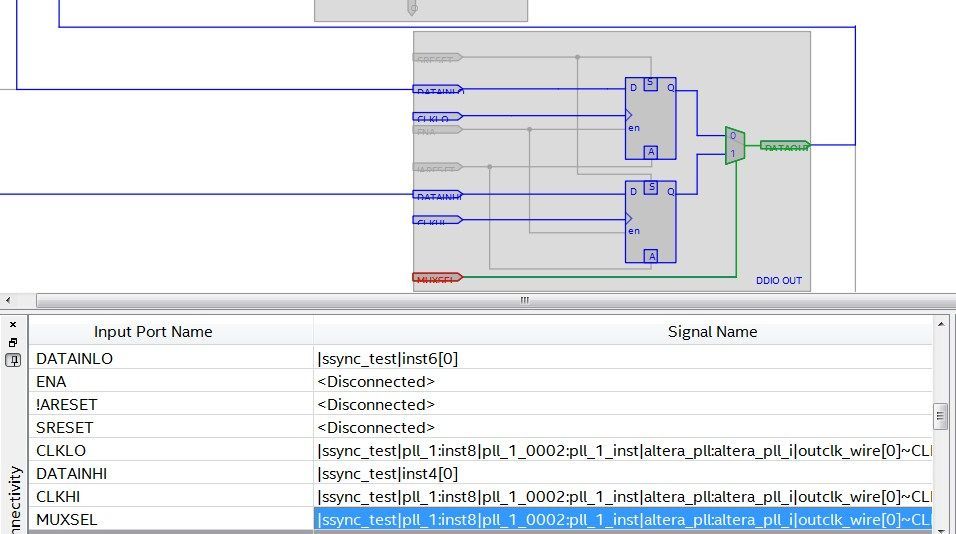Click the vertical Connectivity panel title
Image resolution: width=956 pixels, height=534 pixels.
coord(15,500)
